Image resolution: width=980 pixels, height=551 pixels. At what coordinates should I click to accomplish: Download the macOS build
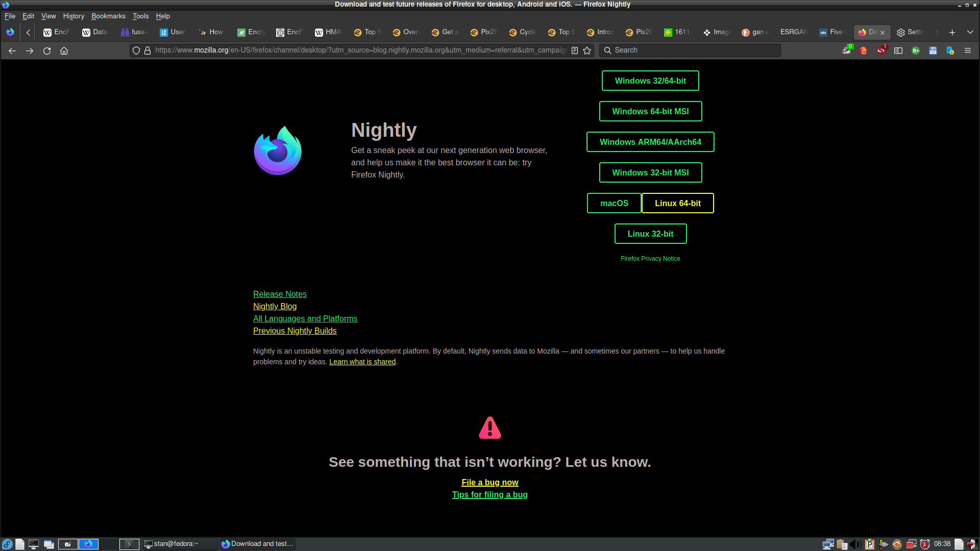tap(614, 203)
